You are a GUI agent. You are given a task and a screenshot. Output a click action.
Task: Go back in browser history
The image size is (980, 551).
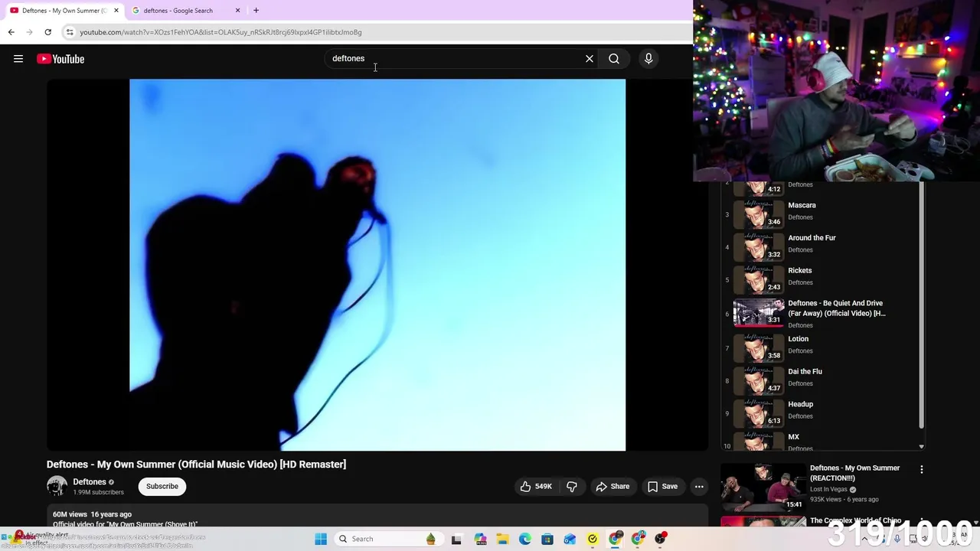click(11, 32)
